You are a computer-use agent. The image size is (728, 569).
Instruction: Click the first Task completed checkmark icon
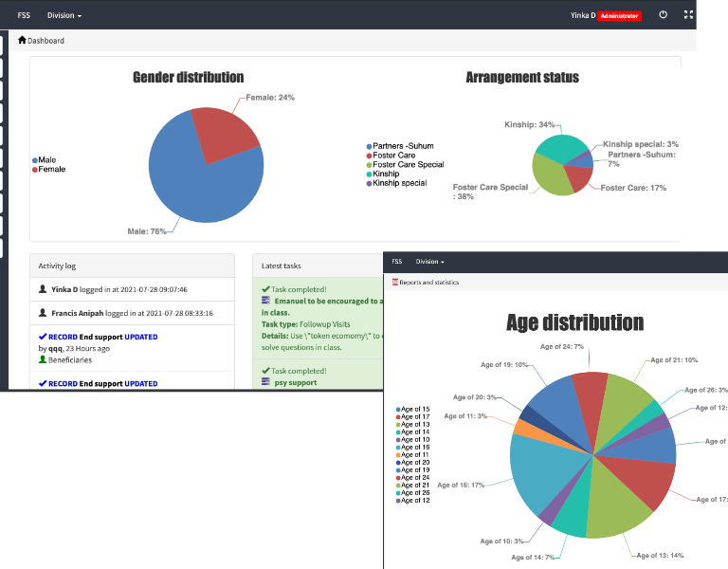pyautogui.click(x=265, y=289)
